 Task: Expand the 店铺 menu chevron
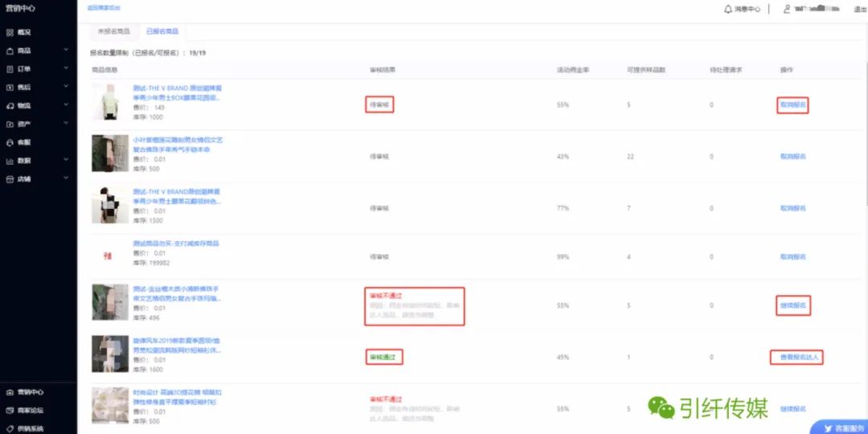(x=66, y=178)
